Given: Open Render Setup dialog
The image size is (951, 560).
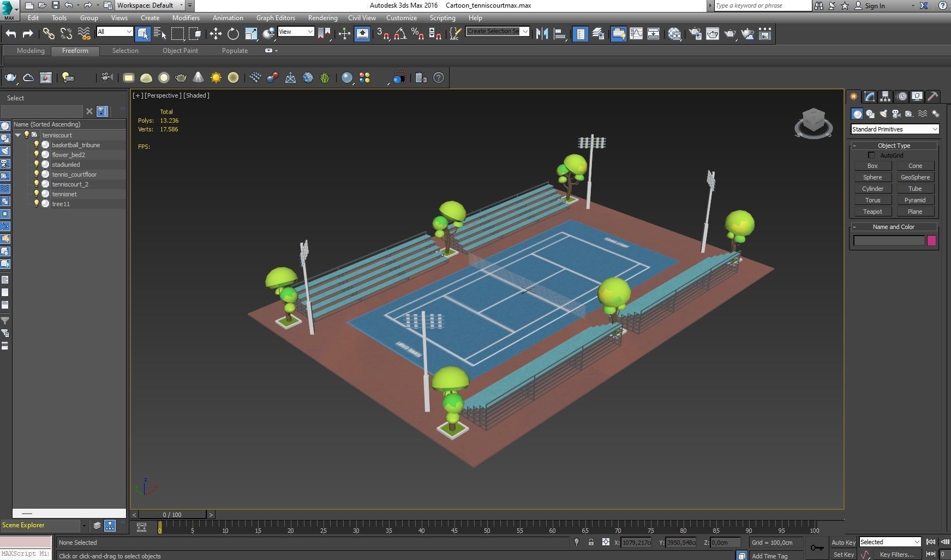Looking at the screenshot, I should (695, 34).
